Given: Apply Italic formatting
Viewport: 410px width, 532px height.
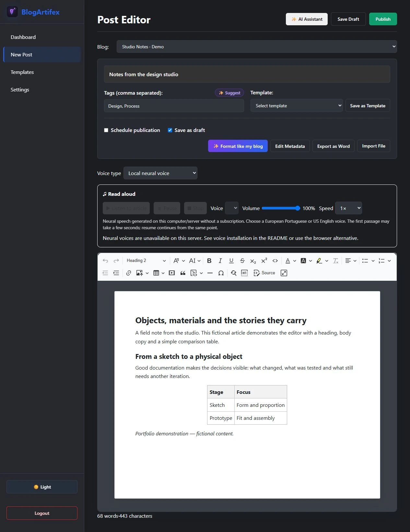Looking at the screenshot, I should (220, 261).
